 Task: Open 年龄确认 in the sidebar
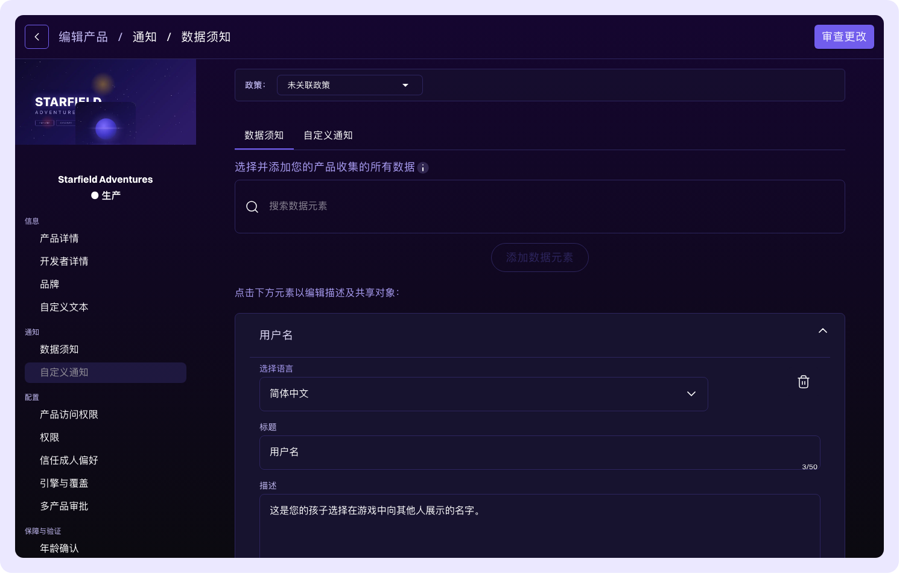coord(106,549)
